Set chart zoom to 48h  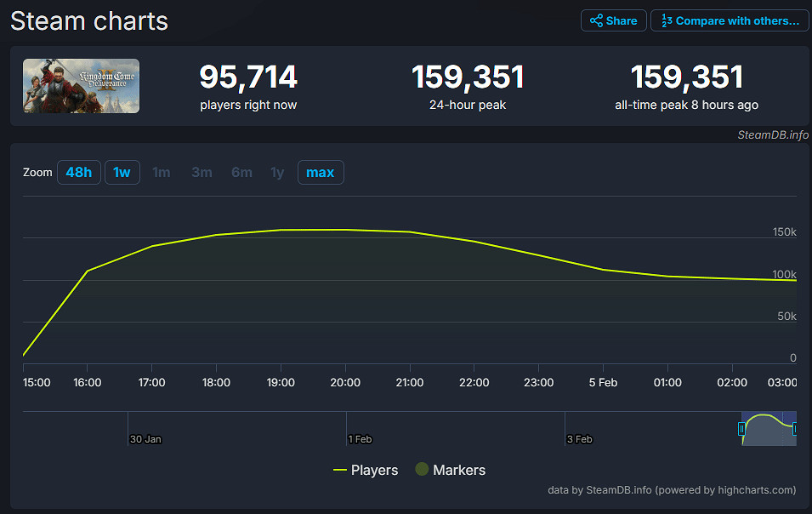click(x=78, y=173)
